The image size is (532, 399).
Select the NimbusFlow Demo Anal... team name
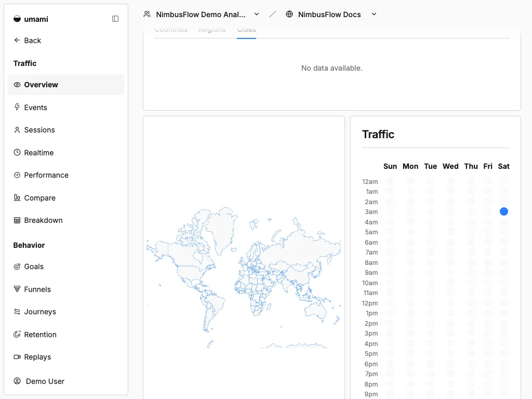tap(201, 15)
